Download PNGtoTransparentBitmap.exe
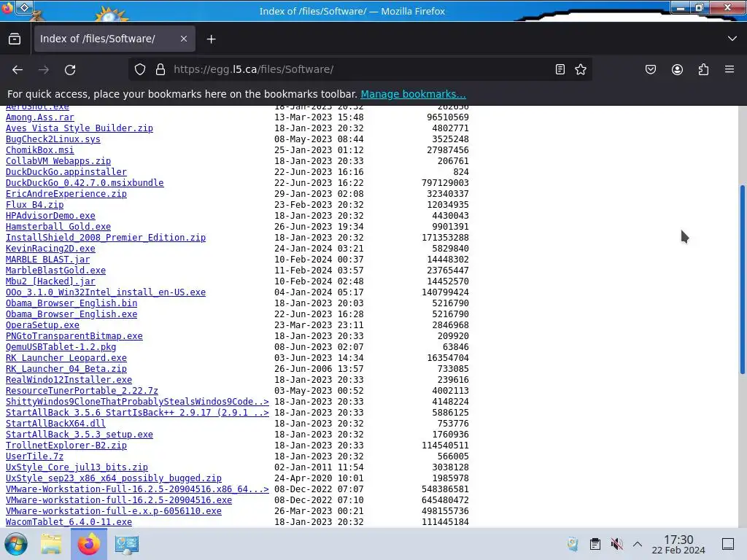 (x=74, y=336)
